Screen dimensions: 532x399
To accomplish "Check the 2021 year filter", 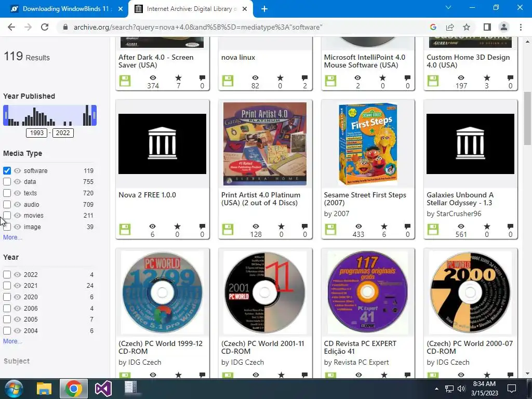I will coord(7,286).
